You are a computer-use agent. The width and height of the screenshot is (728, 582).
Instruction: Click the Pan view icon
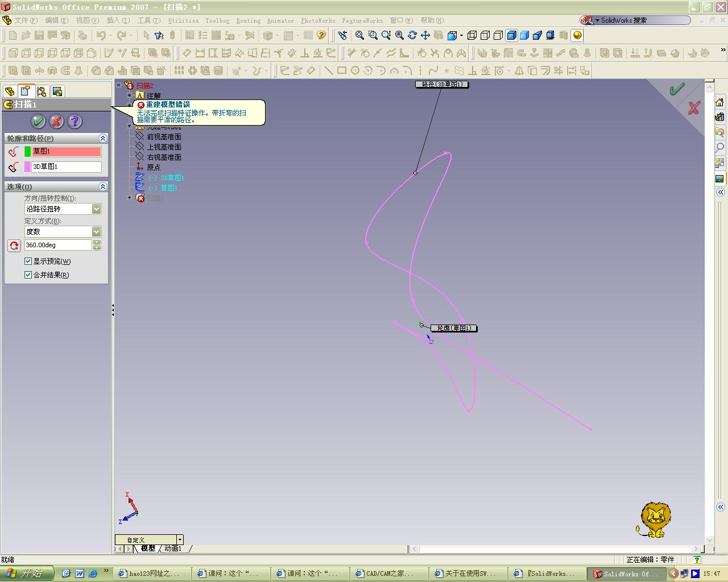coord(425,35)
